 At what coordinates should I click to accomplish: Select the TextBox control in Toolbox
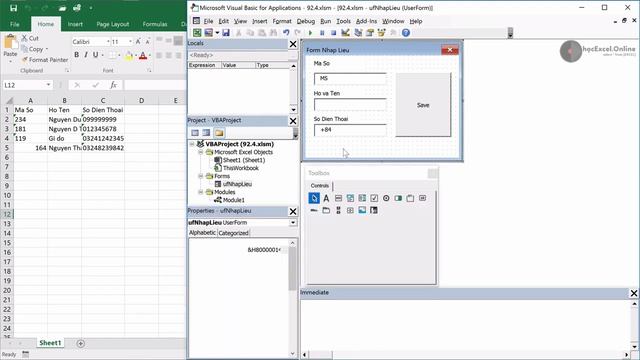[338, 198]
